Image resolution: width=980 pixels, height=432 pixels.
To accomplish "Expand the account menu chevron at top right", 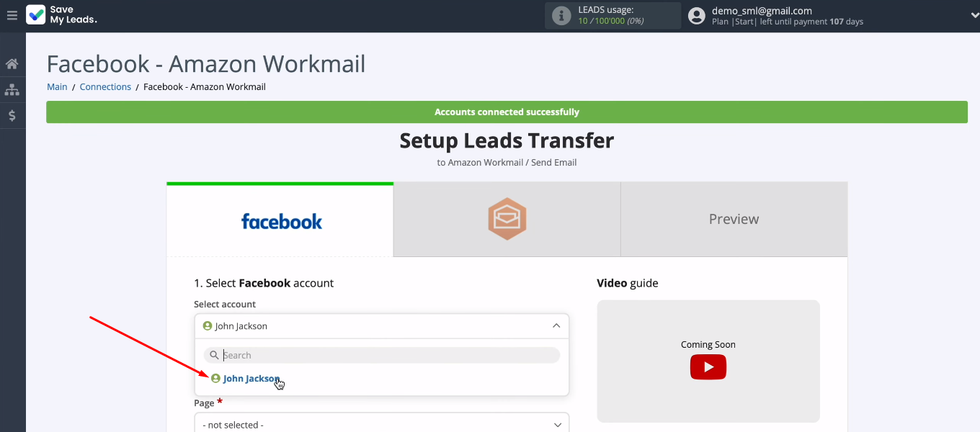I will 974,16.
